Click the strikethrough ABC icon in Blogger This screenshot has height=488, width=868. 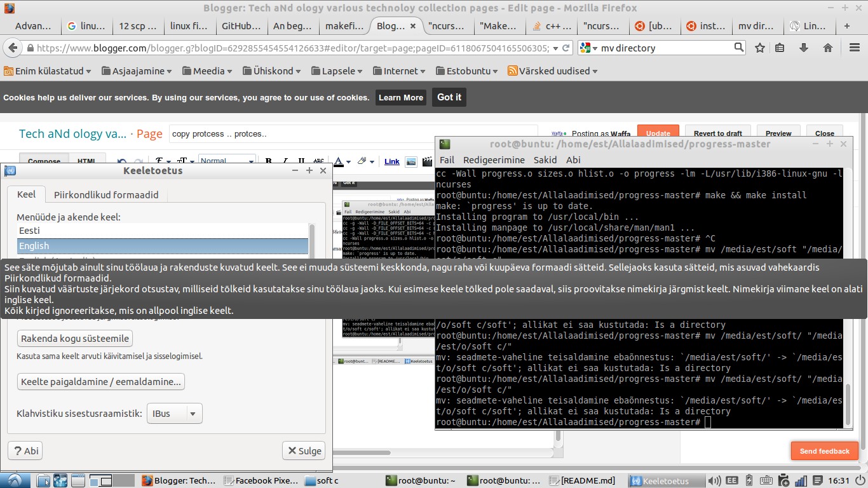(x=318, y=161)
